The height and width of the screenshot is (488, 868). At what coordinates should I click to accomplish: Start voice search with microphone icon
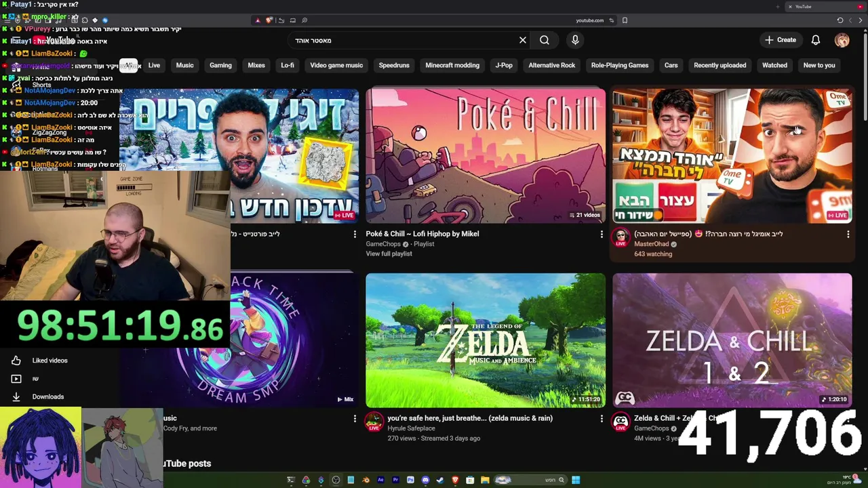coord(575,40)
